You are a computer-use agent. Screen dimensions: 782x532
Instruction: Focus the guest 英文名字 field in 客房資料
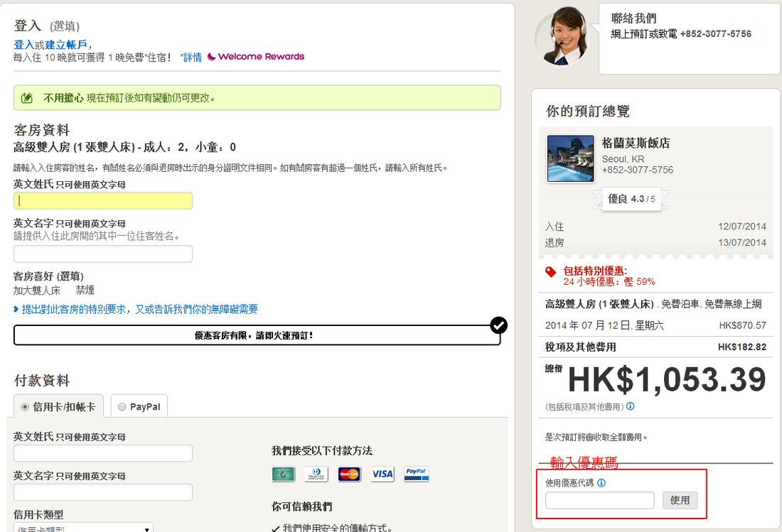click(x=103, y=254)
